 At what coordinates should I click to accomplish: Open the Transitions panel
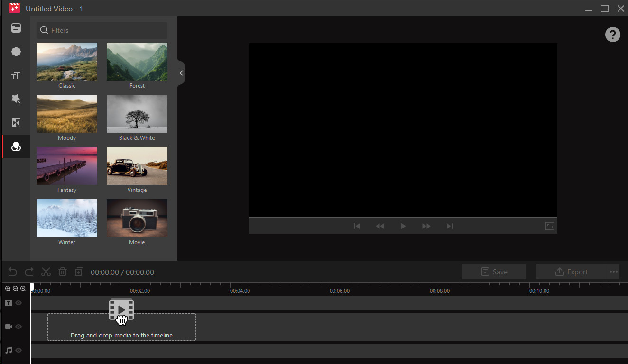click(x=16, y=122)
